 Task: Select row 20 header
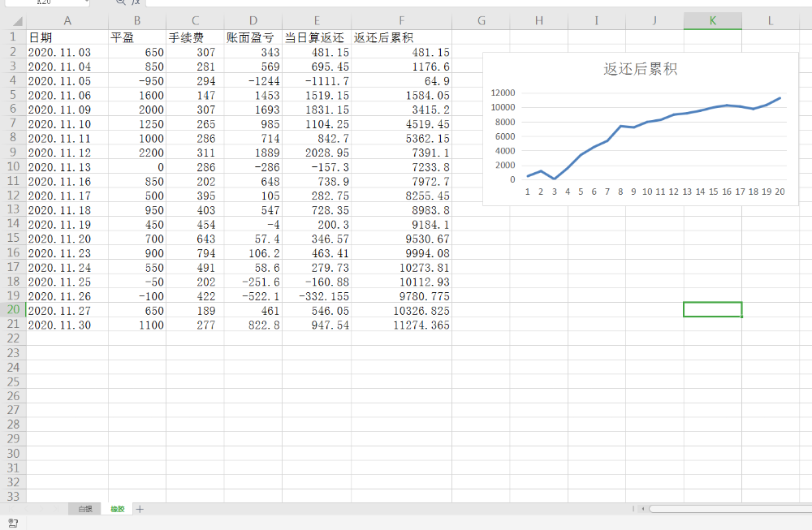[13, 309]
